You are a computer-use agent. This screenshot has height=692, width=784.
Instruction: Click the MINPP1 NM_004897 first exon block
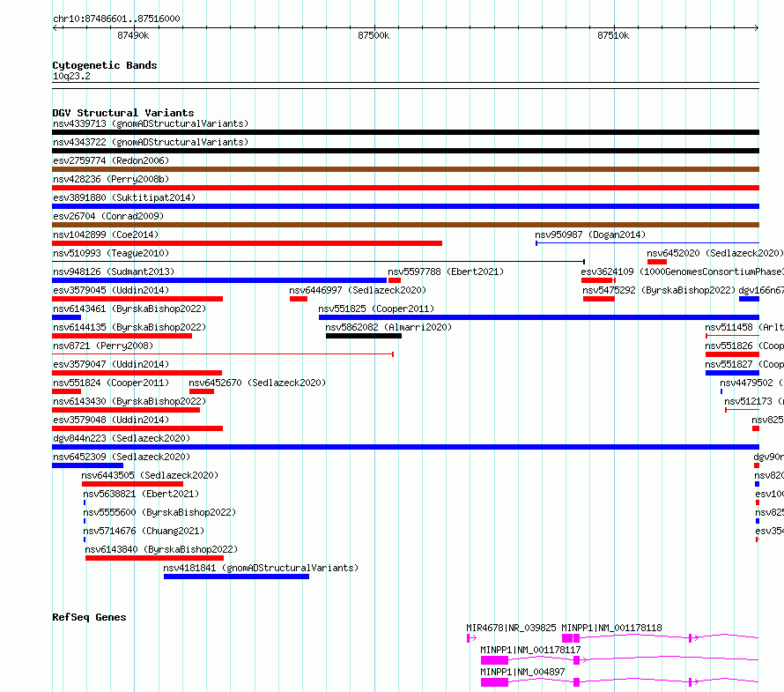click(494, 682)
